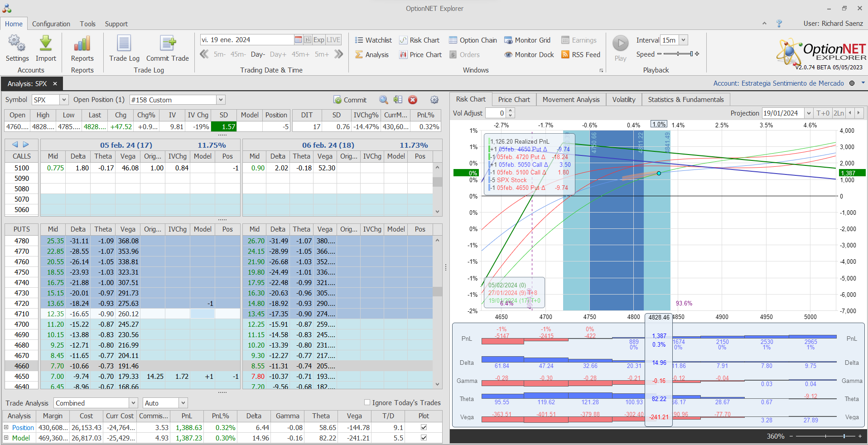Viewport: 868px width, 445px height.
Task: Click the Commit button
Action: point(350,100)
